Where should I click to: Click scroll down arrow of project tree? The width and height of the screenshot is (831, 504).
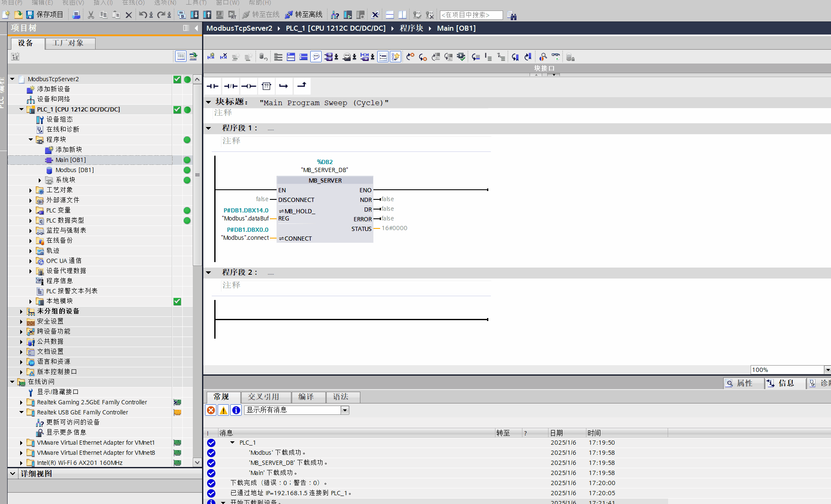pos(197,462)
